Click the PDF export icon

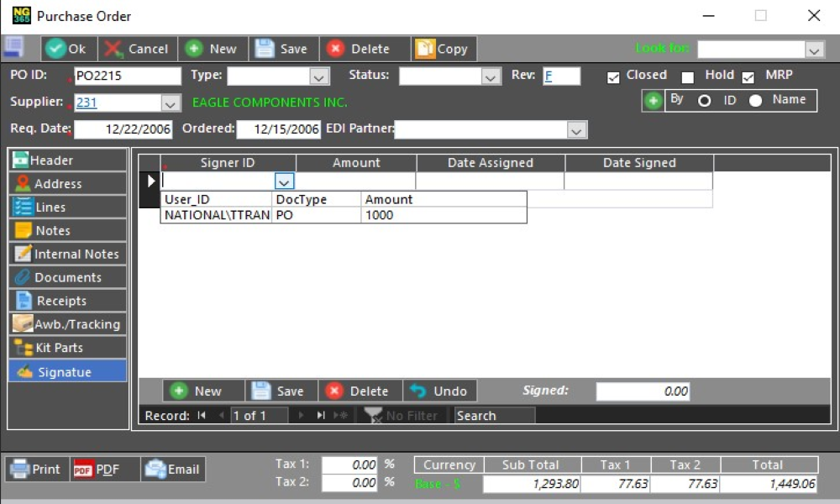click(x=83, y=470)
